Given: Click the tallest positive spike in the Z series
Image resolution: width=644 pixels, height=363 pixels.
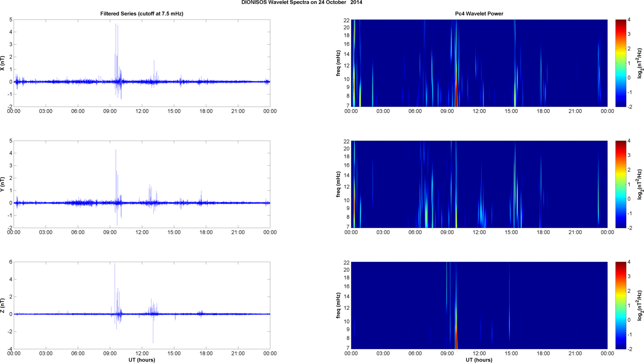Looking at the screenshot, I should pyautogui.click(x=115, y=289).
